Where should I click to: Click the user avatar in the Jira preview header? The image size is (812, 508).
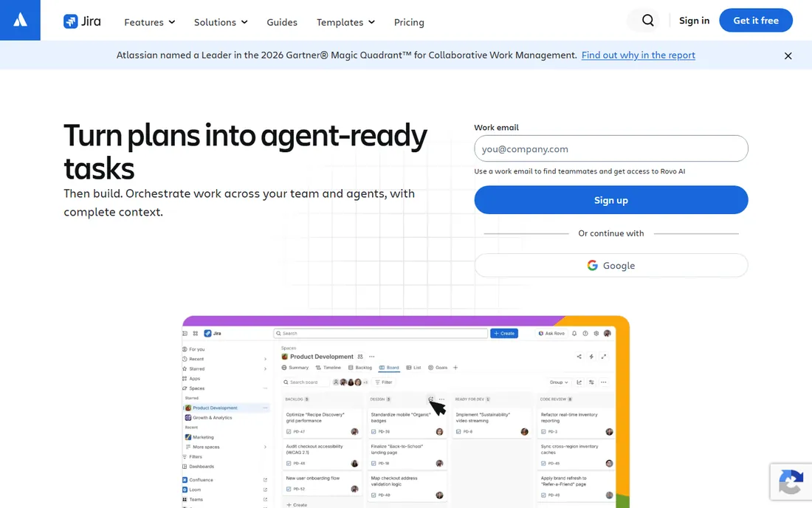(608, 334)
